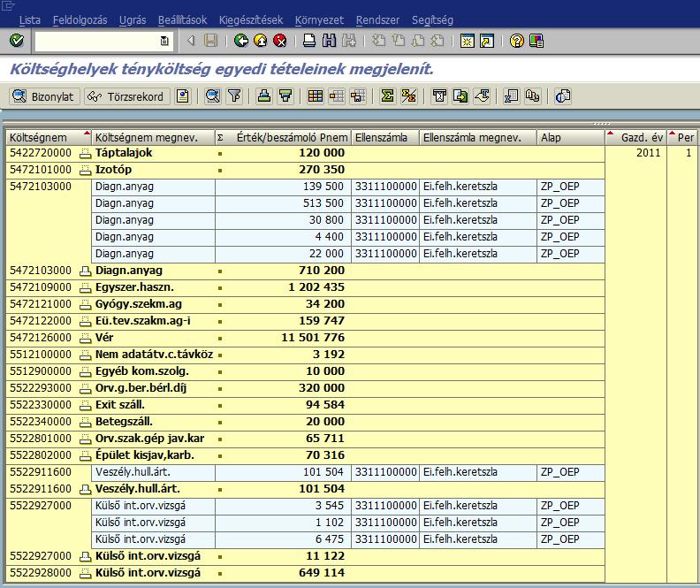Click the Subtotals icon
Image resolution: width=700 pixels, height=588 pixels.
409,96
